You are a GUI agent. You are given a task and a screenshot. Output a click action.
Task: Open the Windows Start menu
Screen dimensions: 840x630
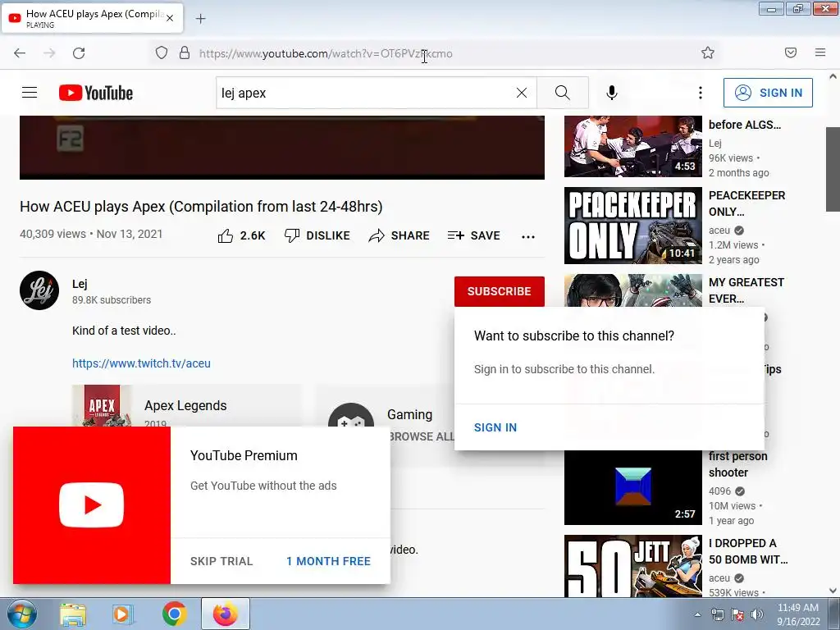pos(22,614)
